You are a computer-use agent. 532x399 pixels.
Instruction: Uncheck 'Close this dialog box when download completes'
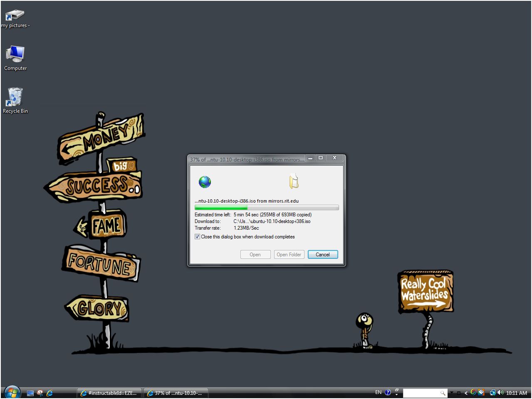coord(197,237)
